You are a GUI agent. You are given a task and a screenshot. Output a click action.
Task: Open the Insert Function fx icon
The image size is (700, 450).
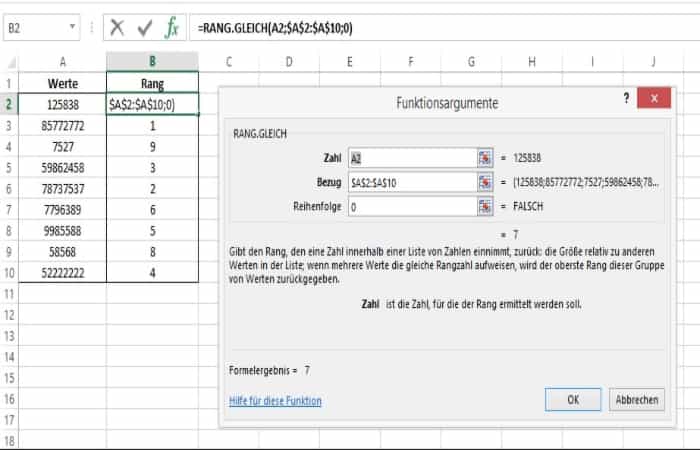(172, 28)
